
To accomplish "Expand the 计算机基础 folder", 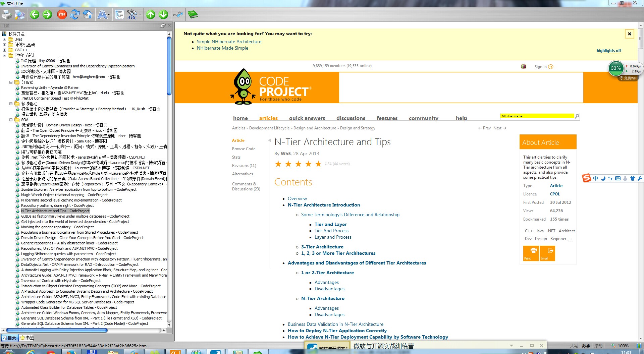I will (4, 45).
